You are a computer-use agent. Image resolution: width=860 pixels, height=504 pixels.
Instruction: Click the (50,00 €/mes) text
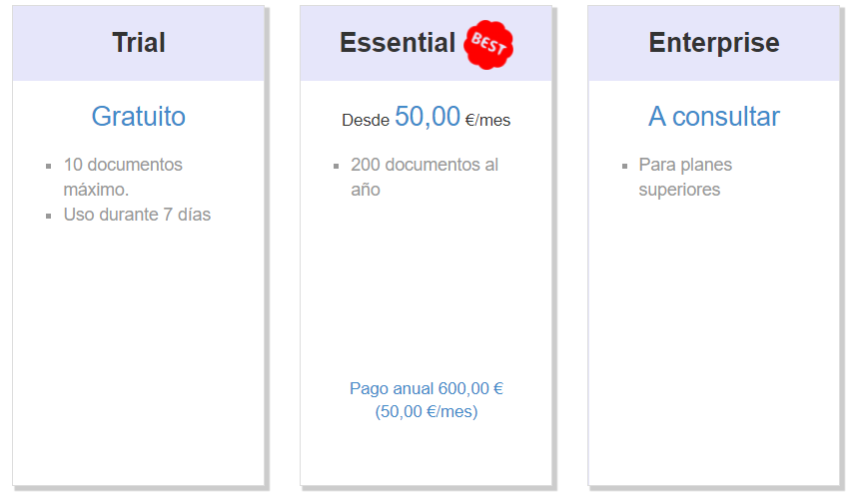point(427,411)
